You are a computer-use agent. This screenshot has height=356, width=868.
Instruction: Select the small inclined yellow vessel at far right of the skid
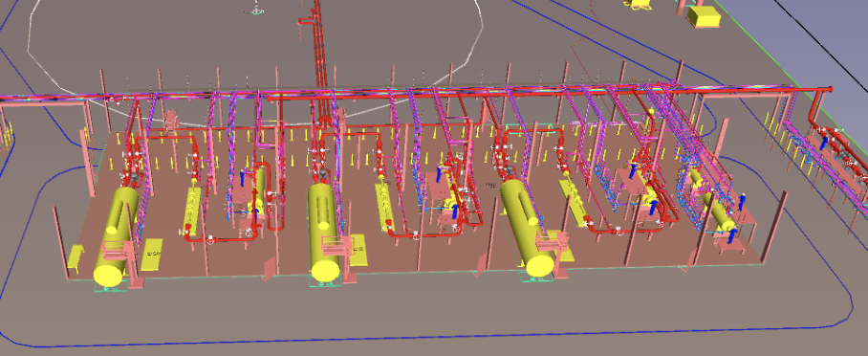click(720, 211)
